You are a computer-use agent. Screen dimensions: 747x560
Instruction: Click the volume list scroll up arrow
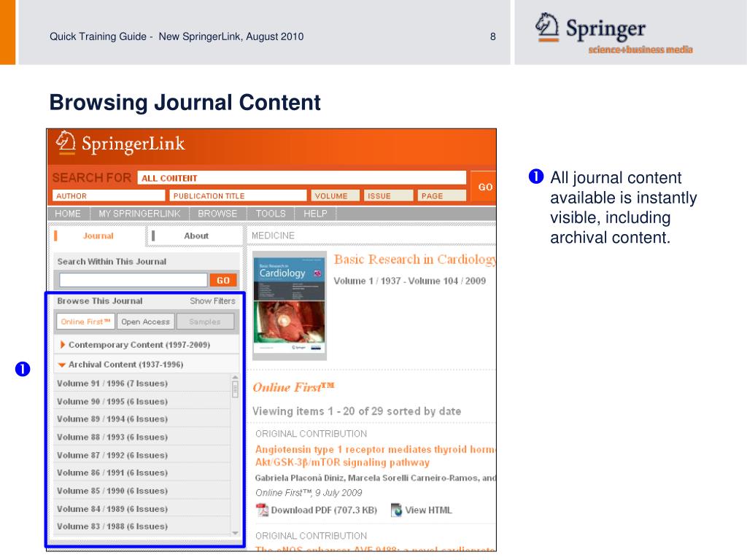point(235,377)
